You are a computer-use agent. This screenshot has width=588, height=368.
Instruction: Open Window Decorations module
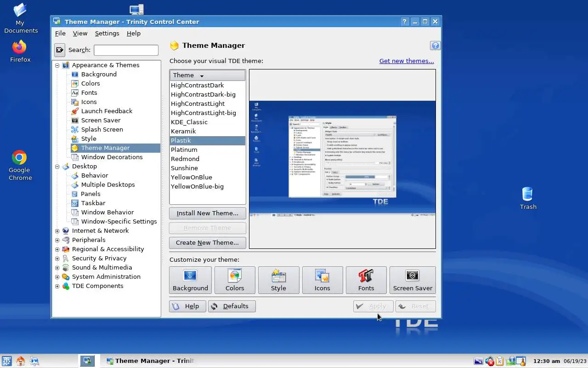[107, 157]
